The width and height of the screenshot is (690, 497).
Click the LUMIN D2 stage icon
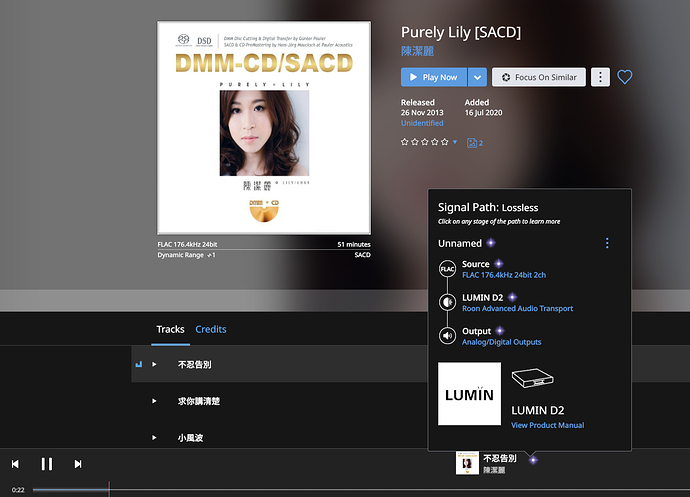pyautogui.click(x=448, y=302)
